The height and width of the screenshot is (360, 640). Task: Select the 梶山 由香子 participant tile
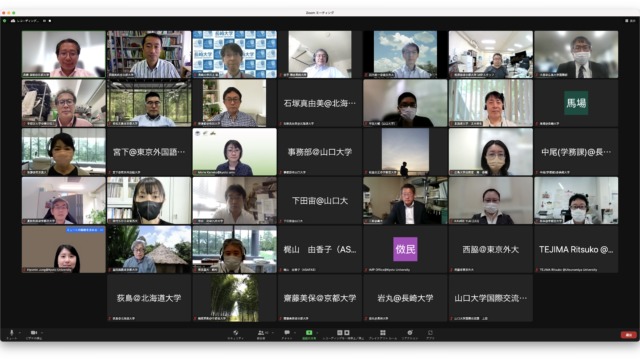coord(320,249)
